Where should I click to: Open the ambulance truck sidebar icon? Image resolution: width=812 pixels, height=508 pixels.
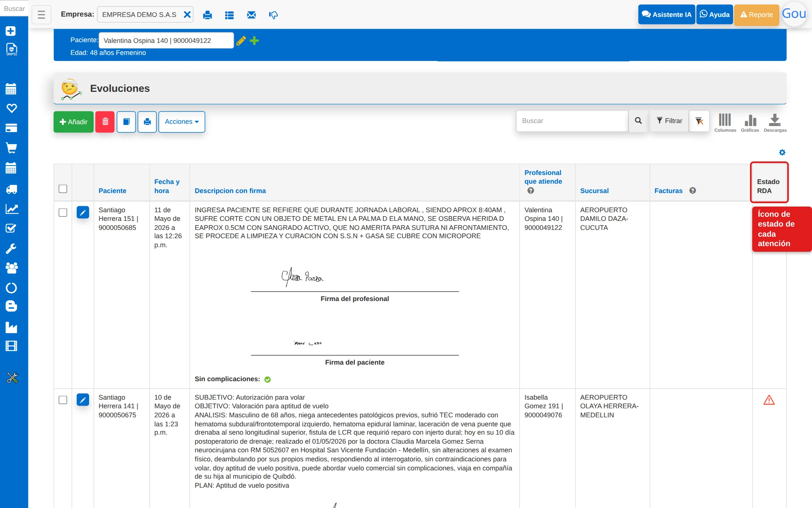click(x=11, y=189)
